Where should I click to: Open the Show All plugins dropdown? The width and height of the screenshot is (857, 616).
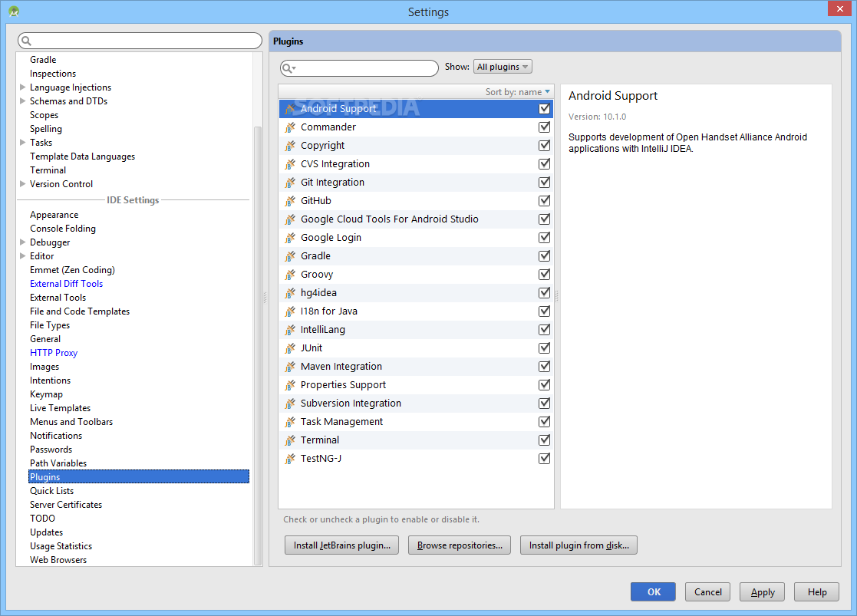(x=503, y=67)
